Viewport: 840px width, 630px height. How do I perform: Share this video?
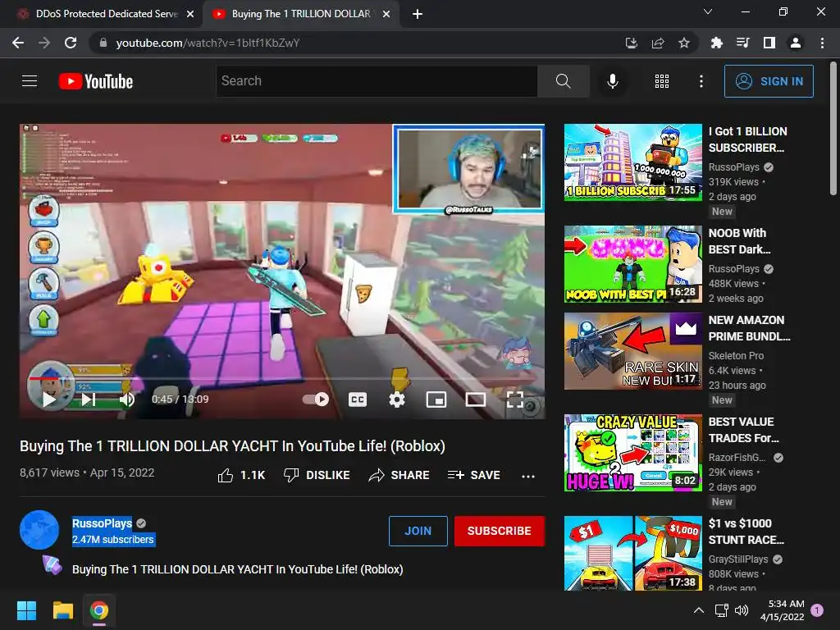(x=399, y=475)
